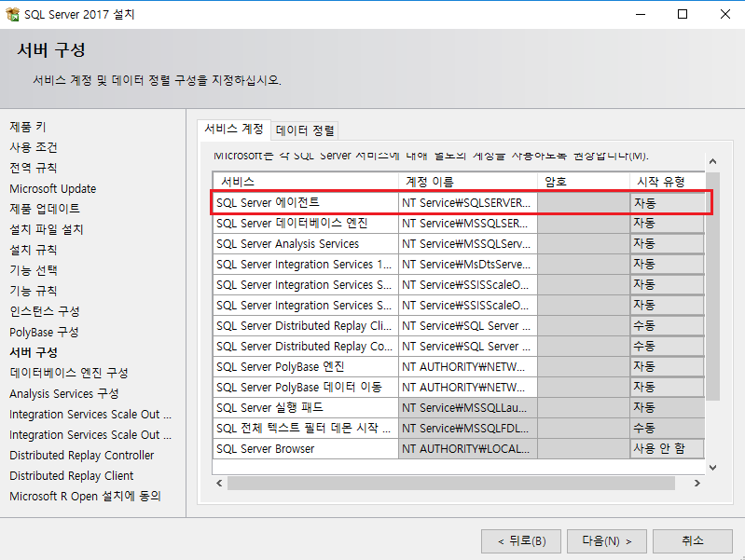Open startup type dropdown for SQL Server Integration Services 1...
The image size is (745, 560).
click(667, 264)
